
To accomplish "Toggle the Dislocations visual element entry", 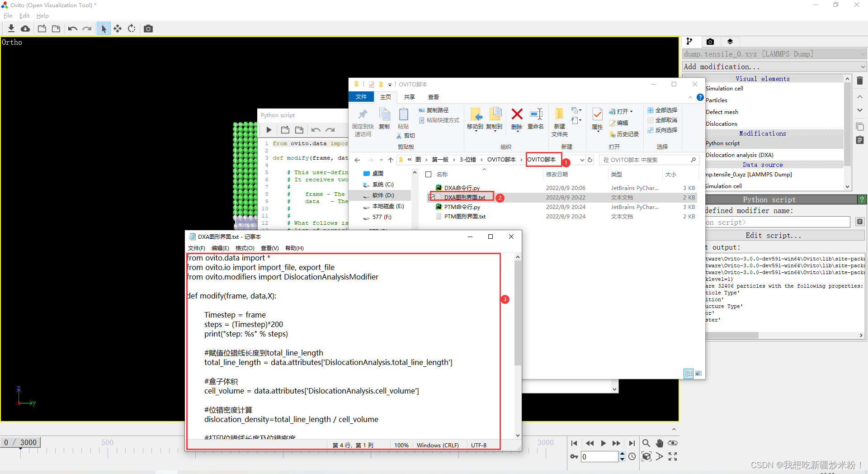I will tap(722, 123).
